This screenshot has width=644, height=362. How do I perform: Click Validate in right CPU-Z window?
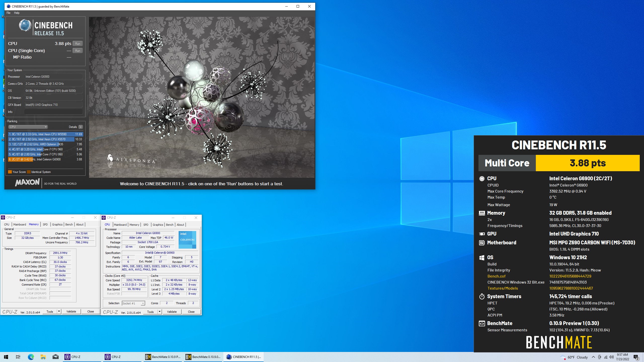(x=172, y=312)
